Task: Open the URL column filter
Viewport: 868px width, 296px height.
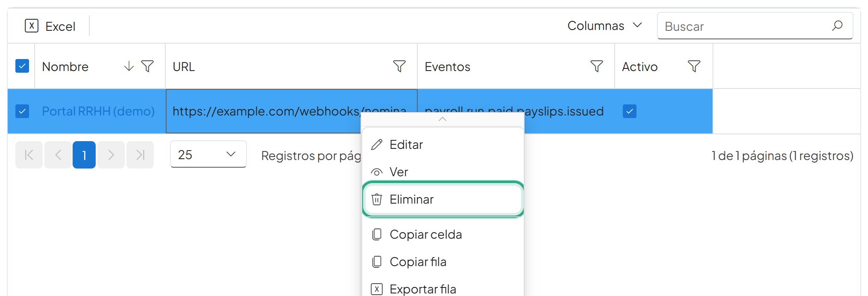Action: 399,66
